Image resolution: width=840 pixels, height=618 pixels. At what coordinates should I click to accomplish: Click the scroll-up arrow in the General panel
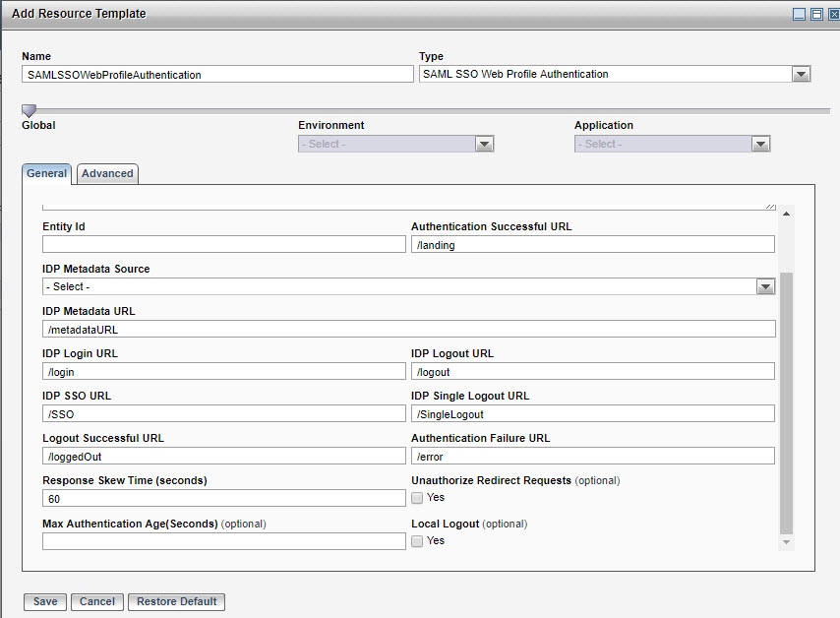point(786,214)
